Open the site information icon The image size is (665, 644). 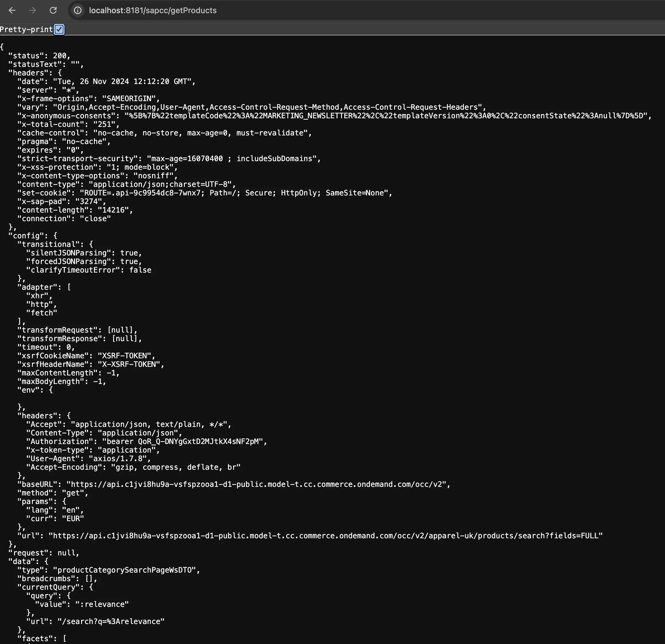(x=78, y=11)
